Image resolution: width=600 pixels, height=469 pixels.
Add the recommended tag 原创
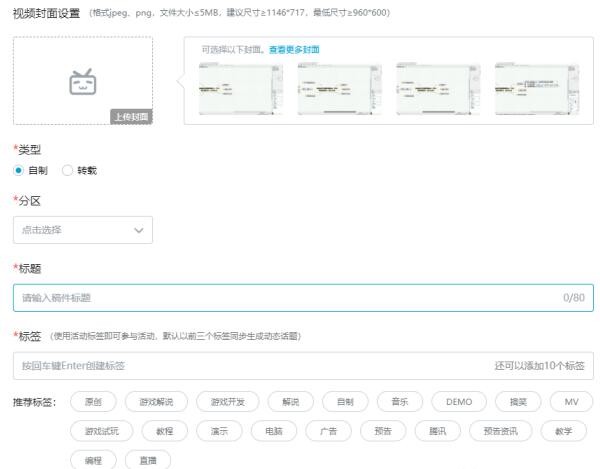tap(94, 402)
